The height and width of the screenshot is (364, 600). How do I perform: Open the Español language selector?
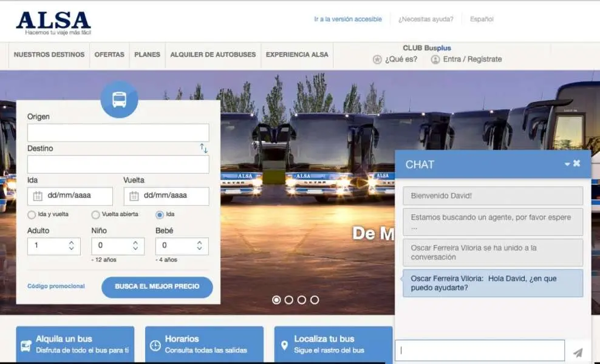(x=482, y=19)
